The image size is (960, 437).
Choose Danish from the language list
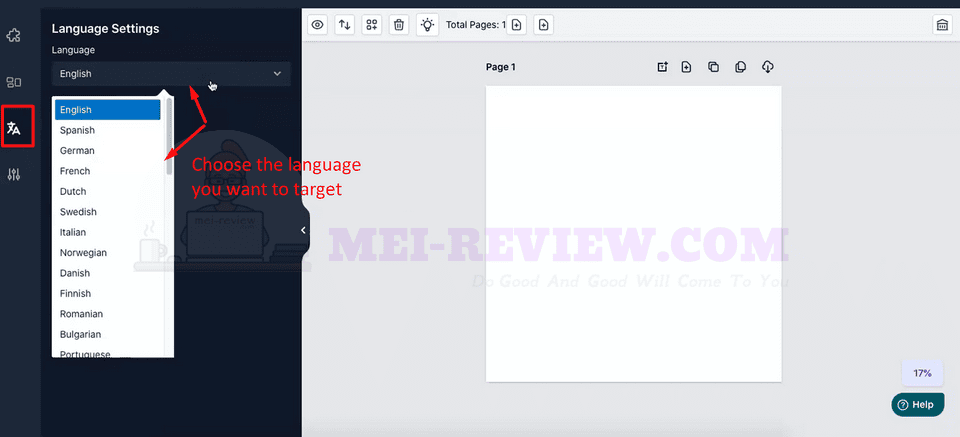[x=108, y=273]
